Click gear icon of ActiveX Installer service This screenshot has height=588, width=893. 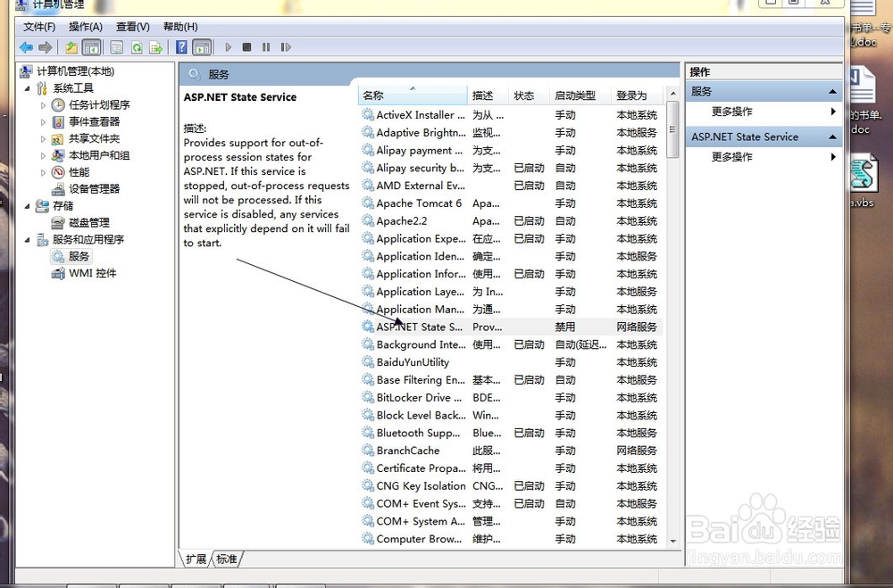(x=368, y=114)
